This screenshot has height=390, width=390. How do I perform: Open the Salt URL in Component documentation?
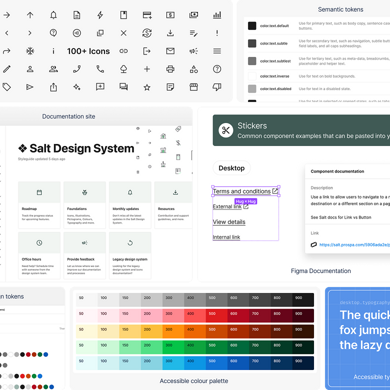pyautogui.click(x=354, y=245)
